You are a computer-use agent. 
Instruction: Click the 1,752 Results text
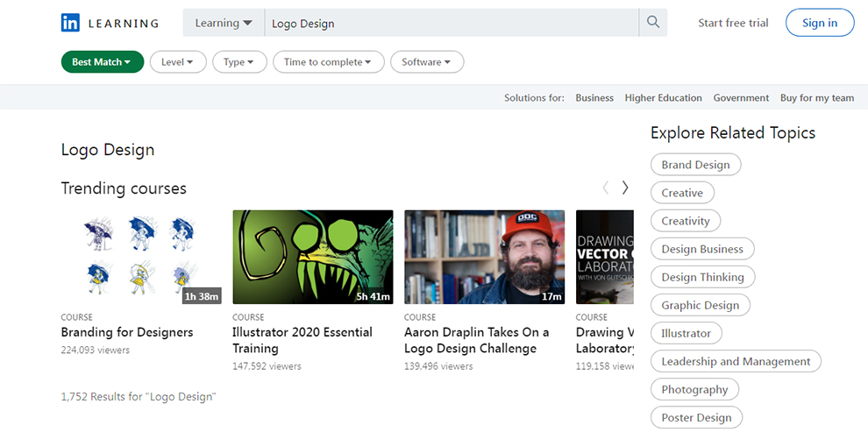(x=139, y=397)
